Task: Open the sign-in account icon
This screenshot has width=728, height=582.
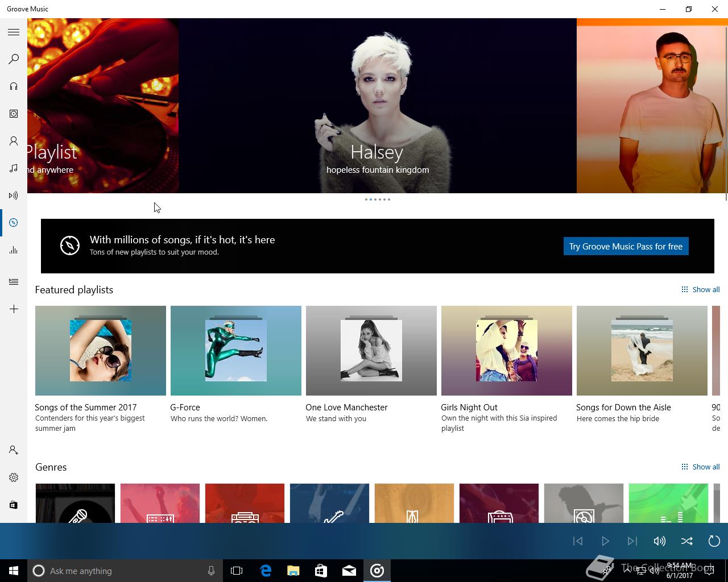Action: (x=14, y=450)
